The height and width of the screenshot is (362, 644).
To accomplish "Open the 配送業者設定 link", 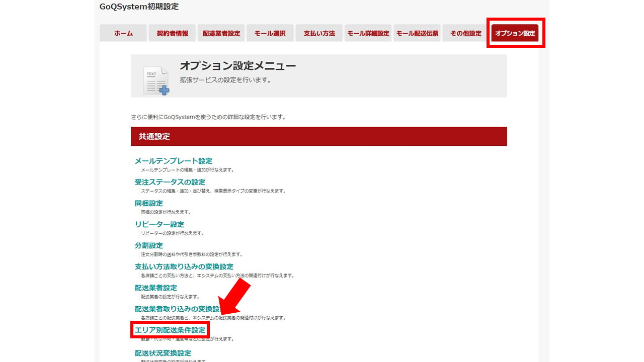I will point(156,288).
